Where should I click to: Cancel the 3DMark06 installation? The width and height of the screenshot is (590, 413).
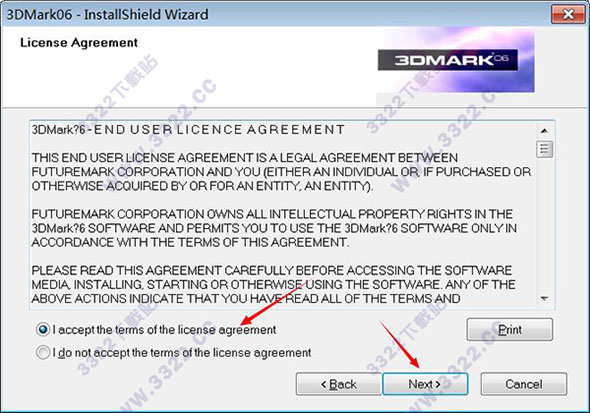(524, 384)
